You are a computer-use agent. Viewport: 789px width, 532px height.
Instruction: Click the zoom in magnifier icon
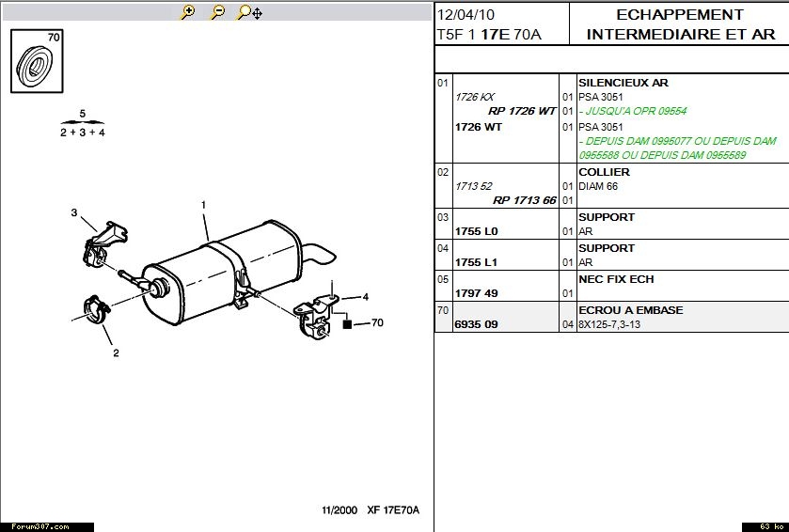click(188, 12)
